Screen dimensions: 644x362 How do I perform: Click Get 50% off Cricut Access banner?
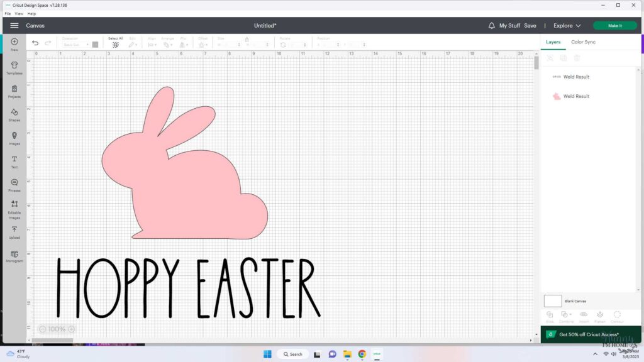click(591, 334)
